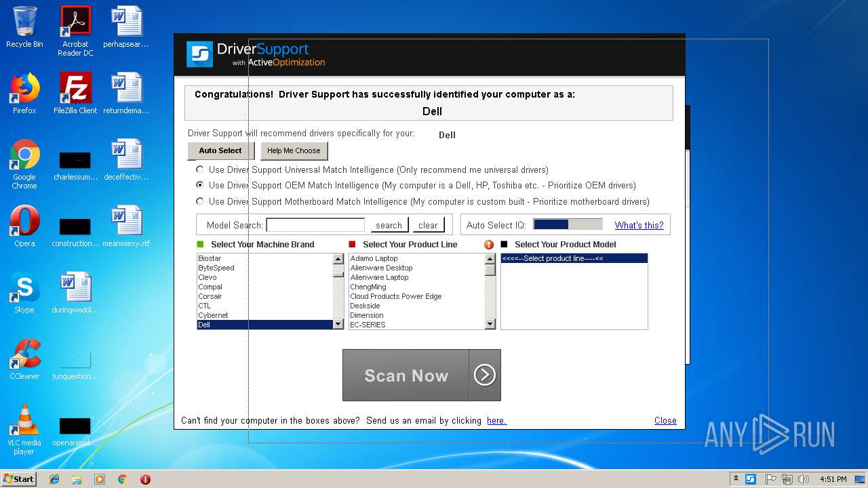Choose Cloud Products Power Edge line
Image resolution: width=868 pixels, height=488 pixels.
click(417, 296)
